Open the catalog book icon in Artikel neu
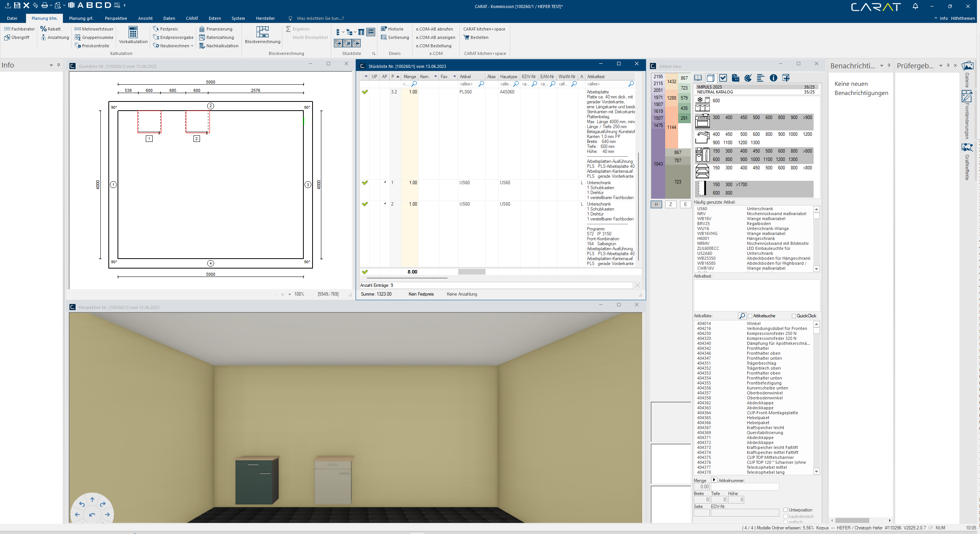 (x=698, y=78)
